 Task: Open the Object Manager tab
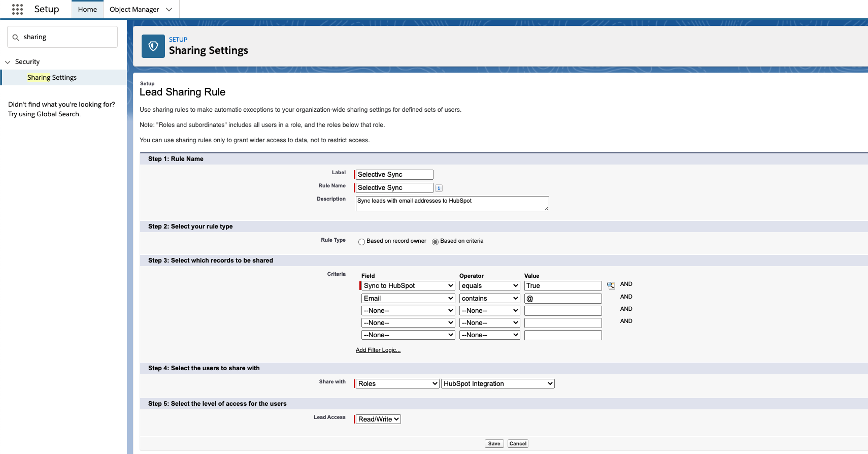click(x=134, y=9)
